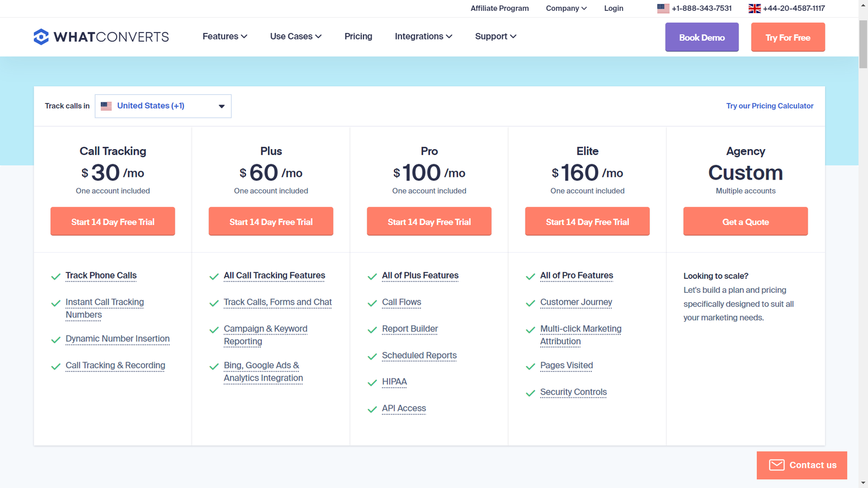Click the US flag phone number
This screenshot has height=488, width=868.
pyautogui.click(x=694, y=8)
